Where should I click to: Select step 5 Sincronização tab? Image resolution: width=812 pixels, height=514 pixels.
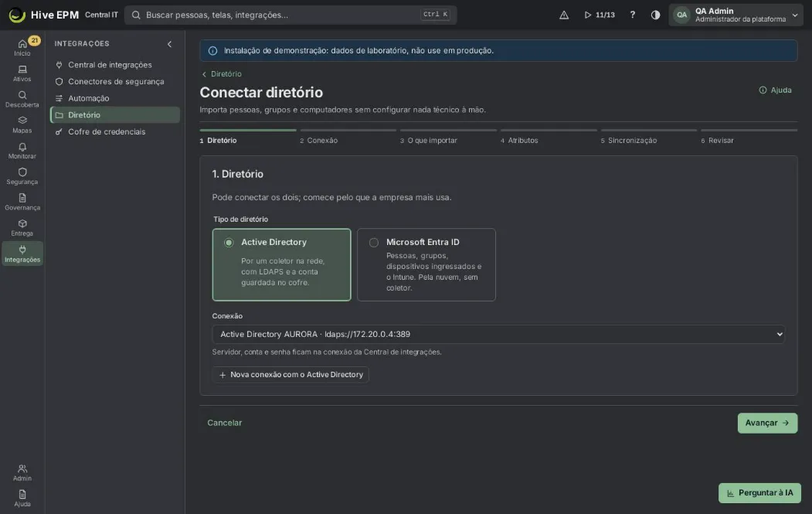(649, 138)
